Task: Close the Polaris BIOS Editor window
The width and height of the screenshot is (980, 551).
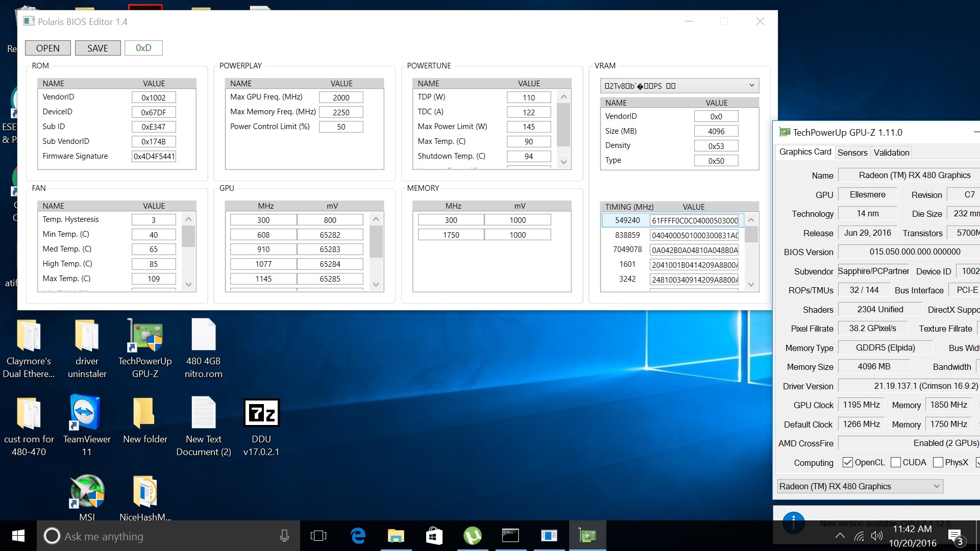Action: point(760,21)
